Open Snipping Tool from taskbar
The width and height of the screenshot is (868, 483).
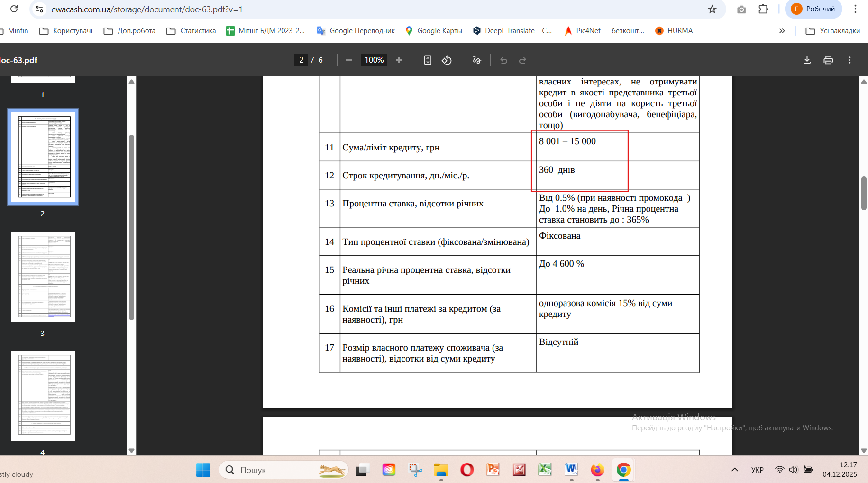[415, 470]
